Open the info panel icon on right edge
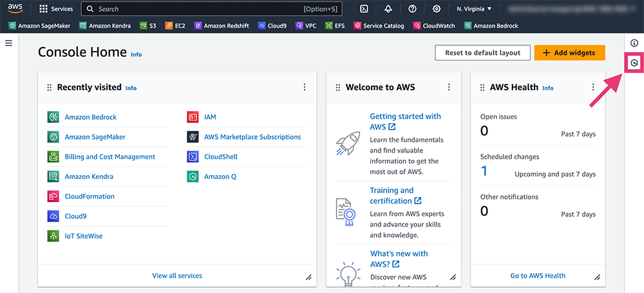 tap(634, 43)
